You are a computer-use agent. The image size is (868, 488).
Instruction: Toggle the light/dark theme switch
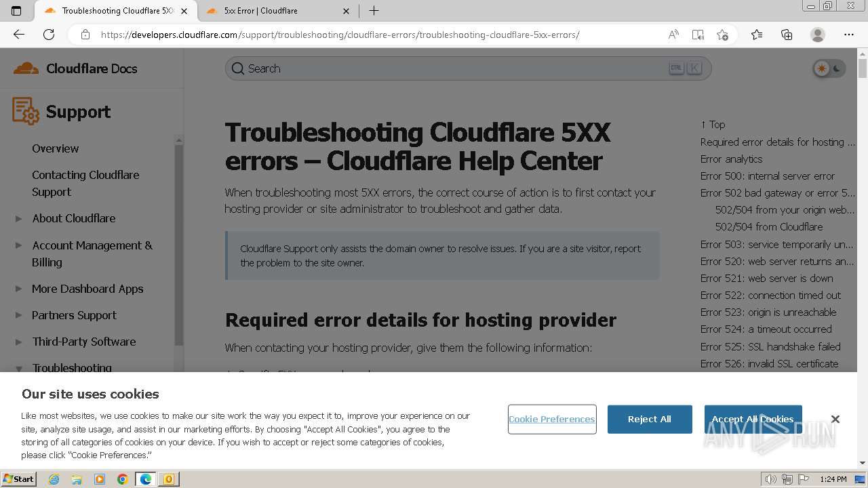[x=829, y=68]
